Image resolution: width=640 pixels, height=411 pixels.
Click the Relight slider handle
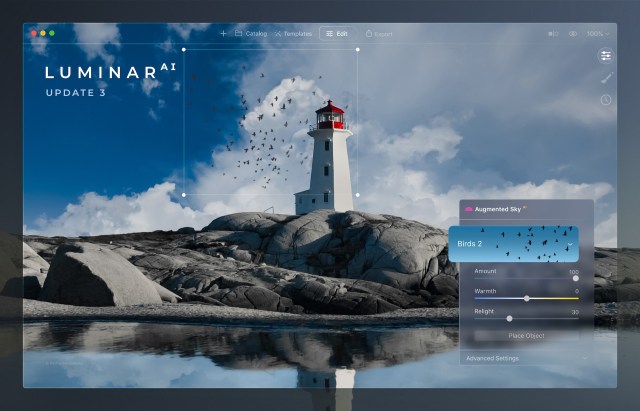(x=509, y=318)
